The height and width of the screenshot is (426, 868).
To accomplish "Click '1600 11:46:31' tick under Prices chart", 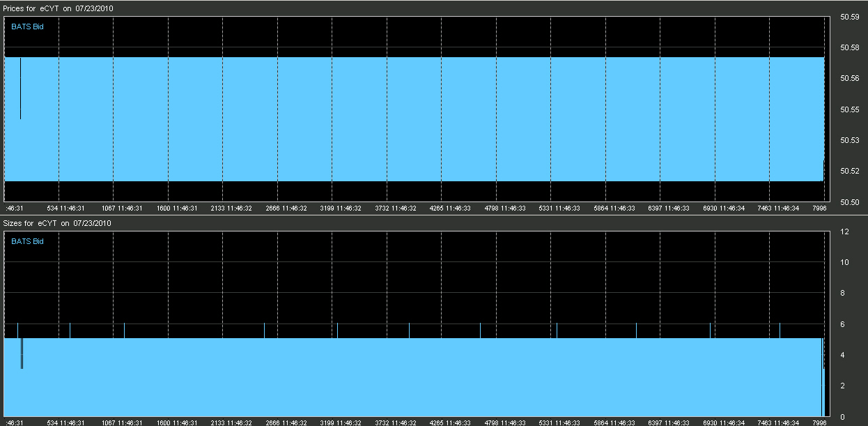I will pyautogui.click(x=177, y=208).
